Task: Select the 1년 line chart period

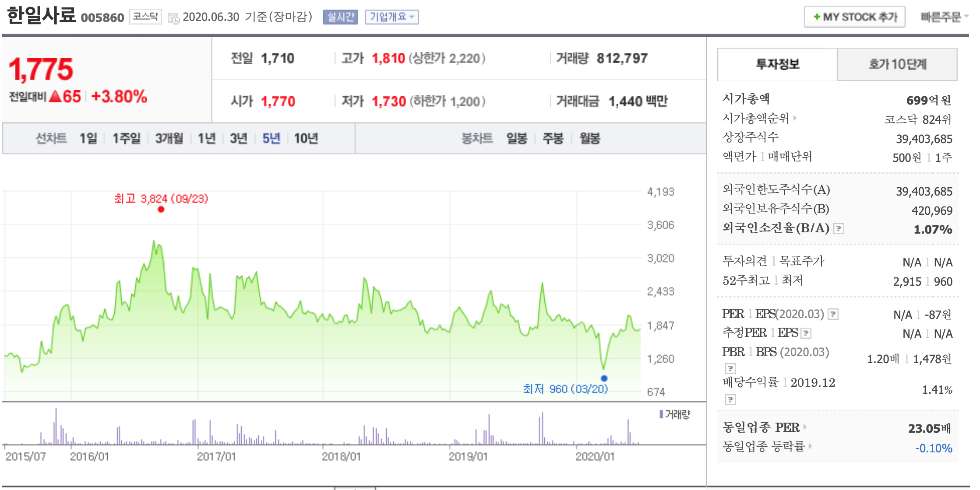Action: (x=207, y=139)
